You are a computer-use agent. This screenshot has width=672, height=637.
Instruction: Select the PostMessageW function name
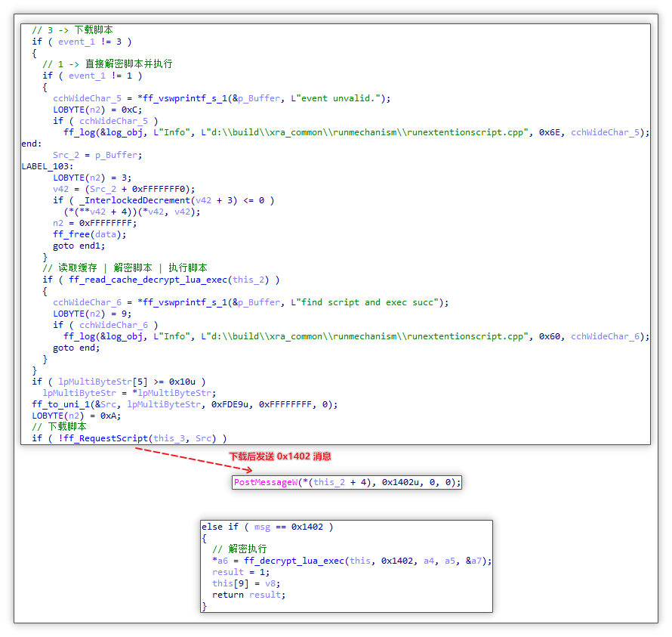tap(266, 482)
